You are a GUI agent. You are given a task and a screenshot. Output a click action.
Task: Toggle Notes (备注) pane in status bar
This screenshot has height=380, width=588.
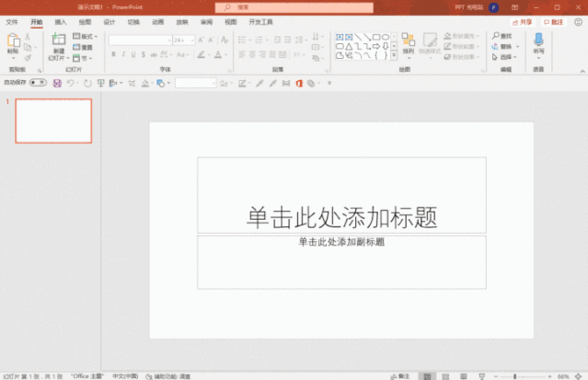click(400, 376)
